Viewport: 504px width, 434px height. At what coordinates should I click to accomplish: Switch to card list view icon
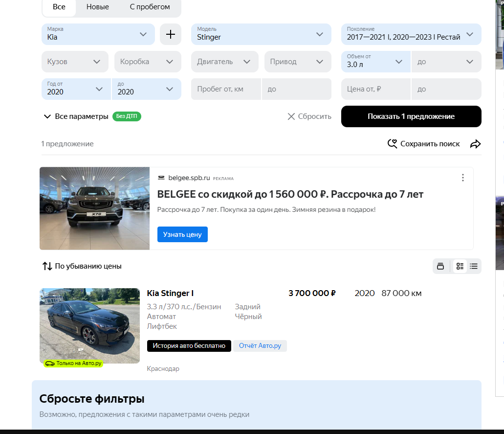(460, 266)
